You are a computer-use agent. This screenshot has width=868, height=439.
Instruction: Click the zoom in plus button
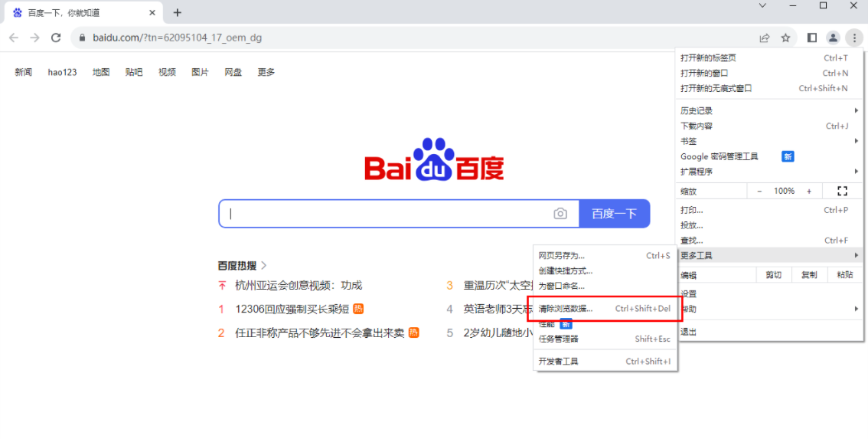coord(809,192)
